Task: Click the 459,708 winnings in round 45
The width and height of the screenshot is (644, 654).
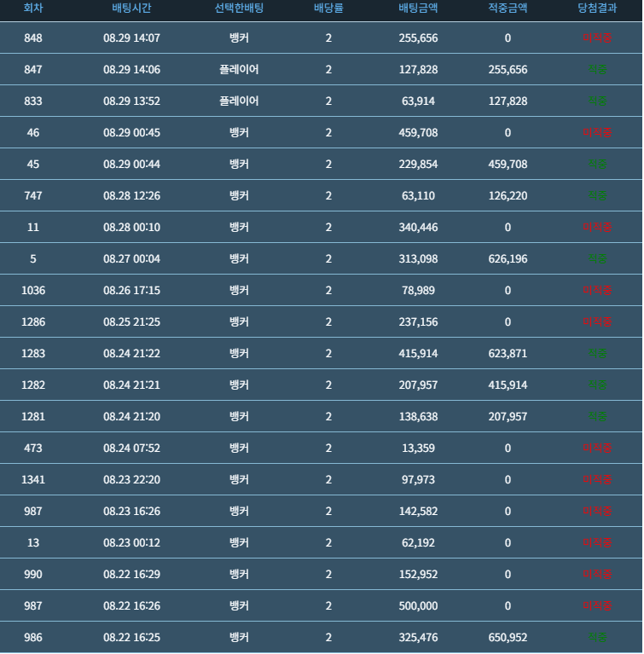Action: pos(508,164)
